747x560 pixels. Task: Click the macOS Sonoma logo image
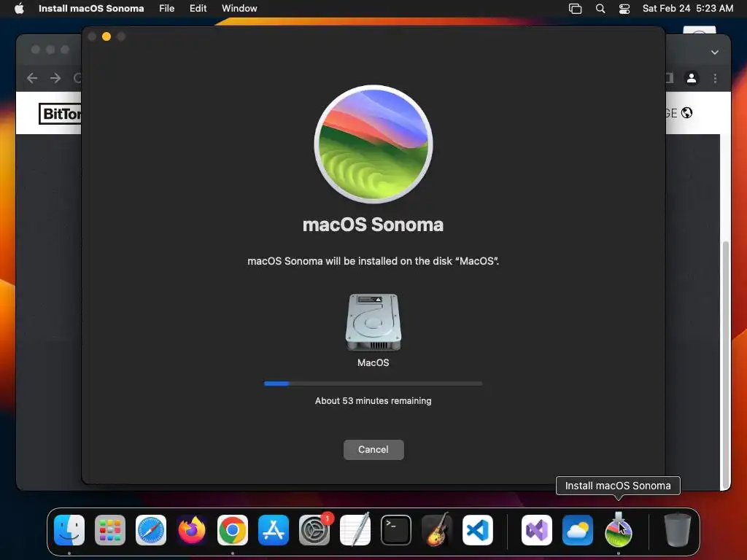click(x=373, y=144)
